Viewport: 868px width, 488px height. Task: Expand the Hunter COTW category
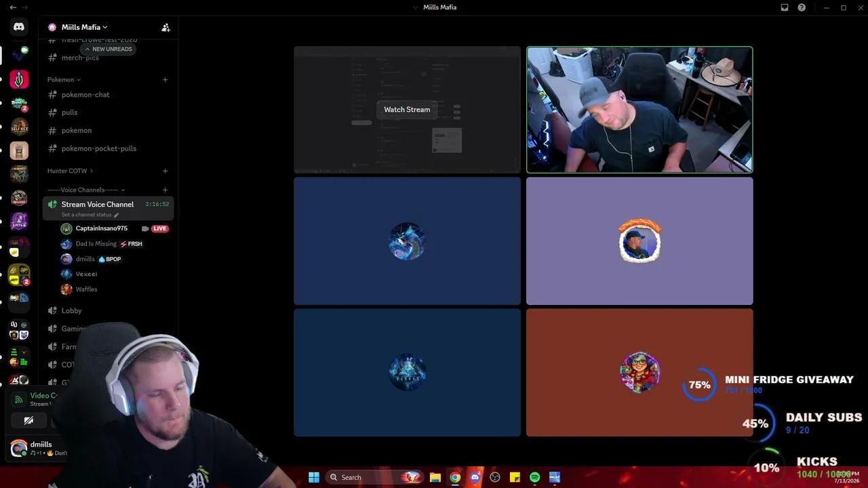pyautogui.click(x=70, y=171)
